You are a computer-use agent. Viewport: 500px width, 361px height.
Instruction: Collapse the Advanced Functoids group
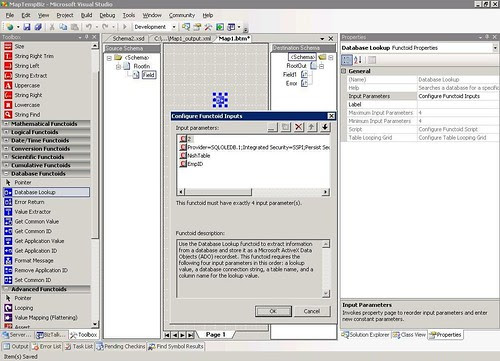pos(6,289)
